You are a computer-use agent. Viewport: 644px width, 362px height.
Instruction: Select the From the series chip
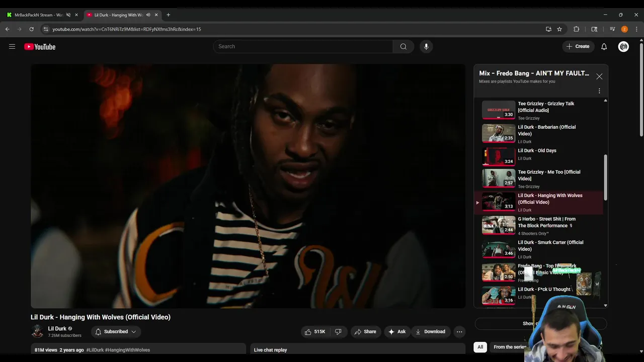(510, 347)
